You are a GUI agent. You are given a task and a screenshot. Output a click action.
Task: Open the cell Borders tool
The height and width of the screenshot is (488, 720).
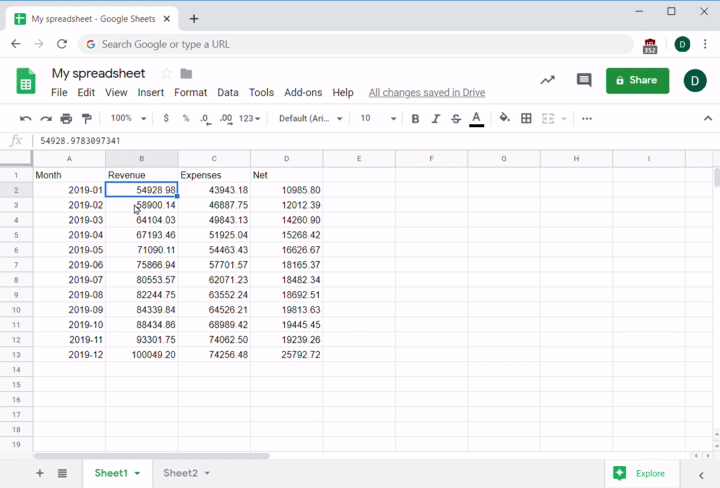point(526,118)
